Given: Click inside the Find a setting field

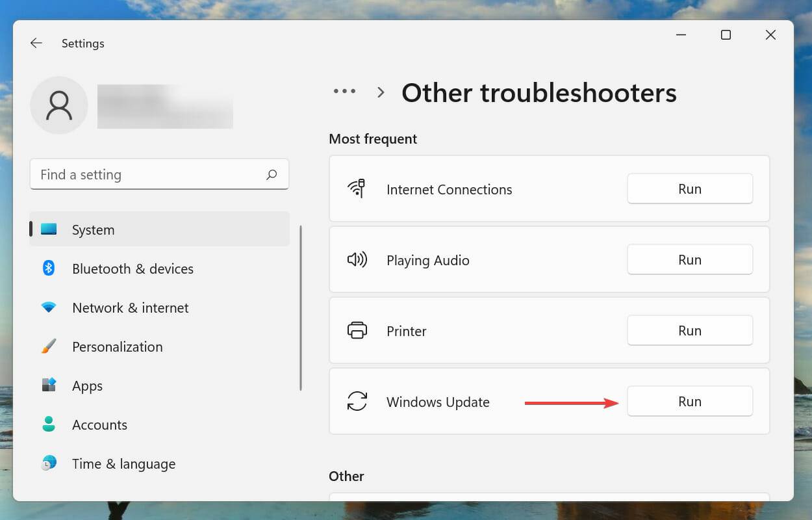Looking at the screenshot, I should (130, 174).
